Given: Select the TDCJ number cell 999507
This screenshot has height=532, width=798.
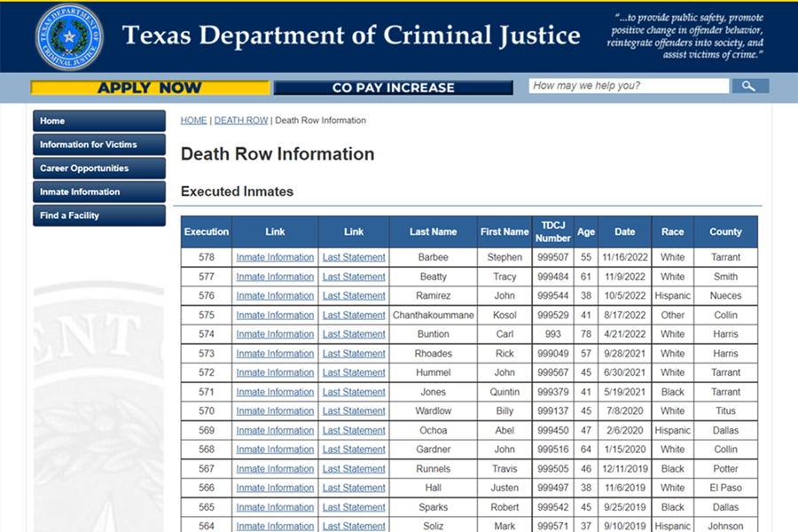Looking at the screenshot, I should tap(552, 258).
